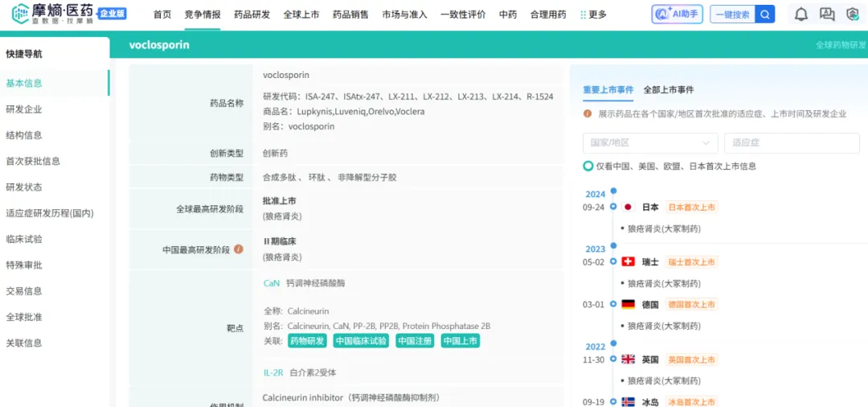
Task: Click the CaN target link
Action: [271, 283]
